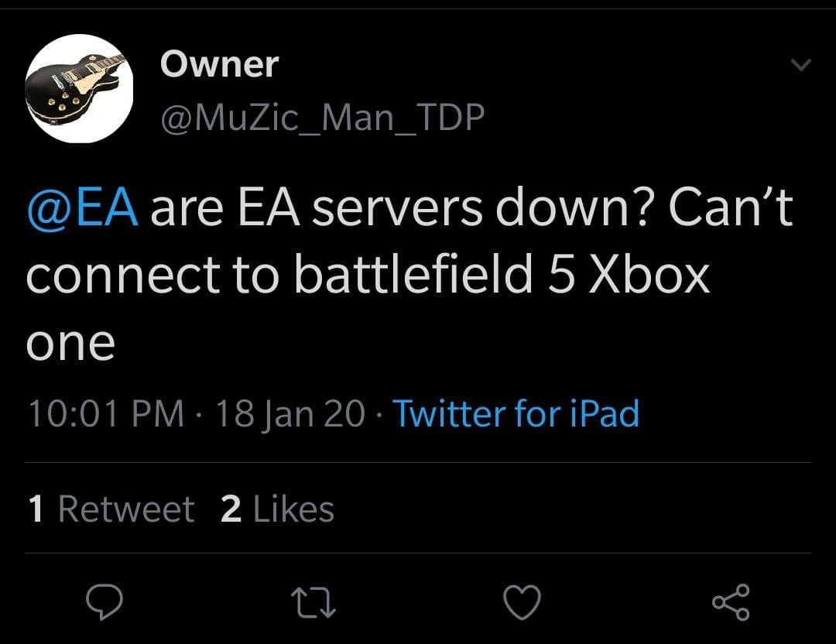
Task: Expand the tweet options chevron
Action: coord(802,67)
